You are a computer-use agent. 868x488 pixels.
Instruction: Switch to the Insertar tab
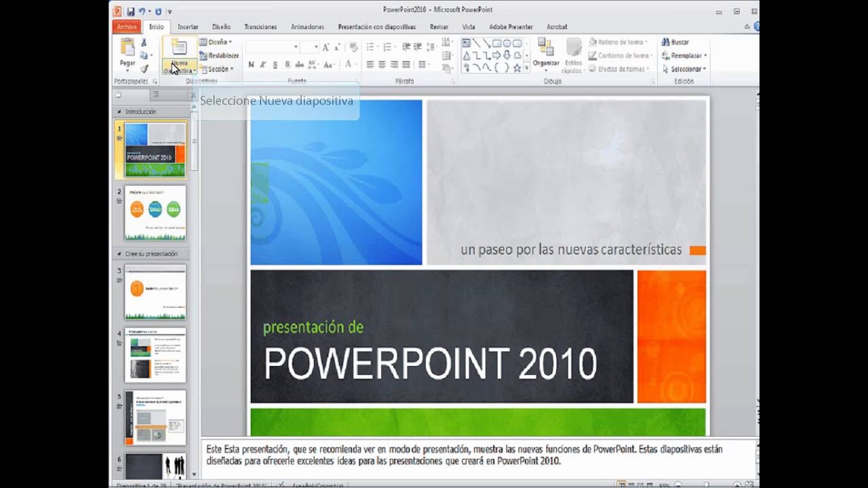click(x=188, y=27)
